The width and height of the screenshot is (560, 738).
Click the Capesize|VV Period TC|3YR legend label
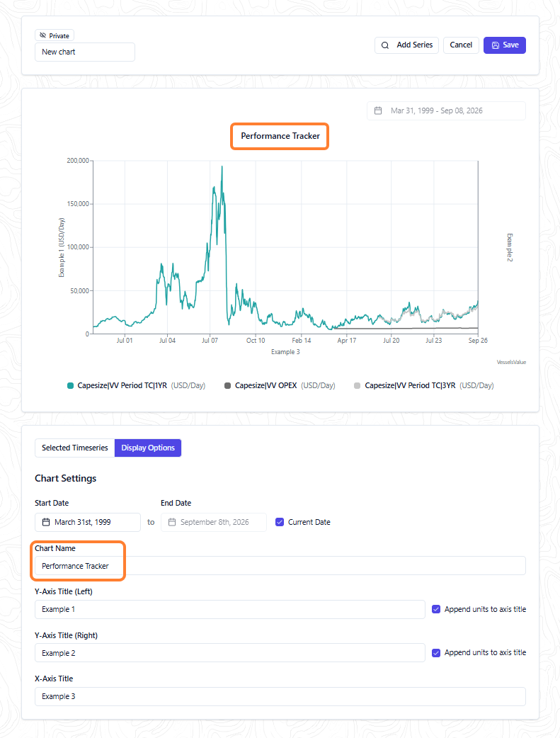click(410, 385)
